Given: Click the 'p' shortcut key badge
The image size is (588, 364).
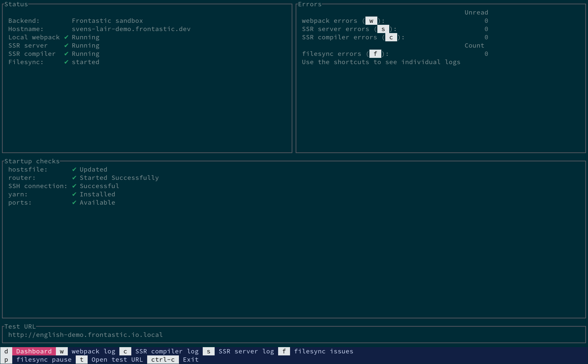Looking at the screenshot, I should [6, 359].
